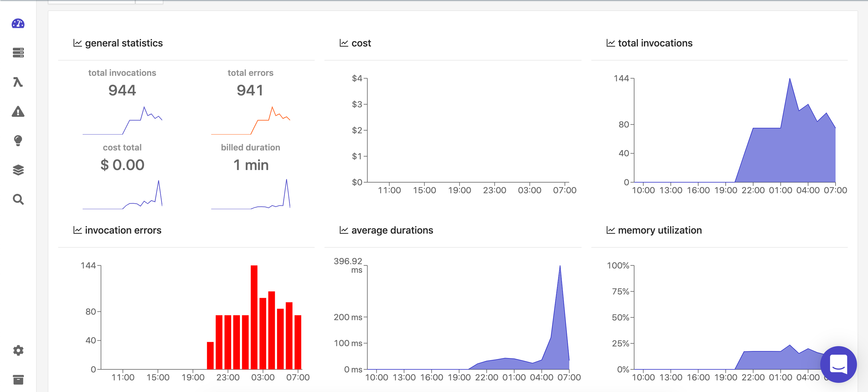
Task: Click the memory utilization widget heading
Action: click(x=660, y=230)
